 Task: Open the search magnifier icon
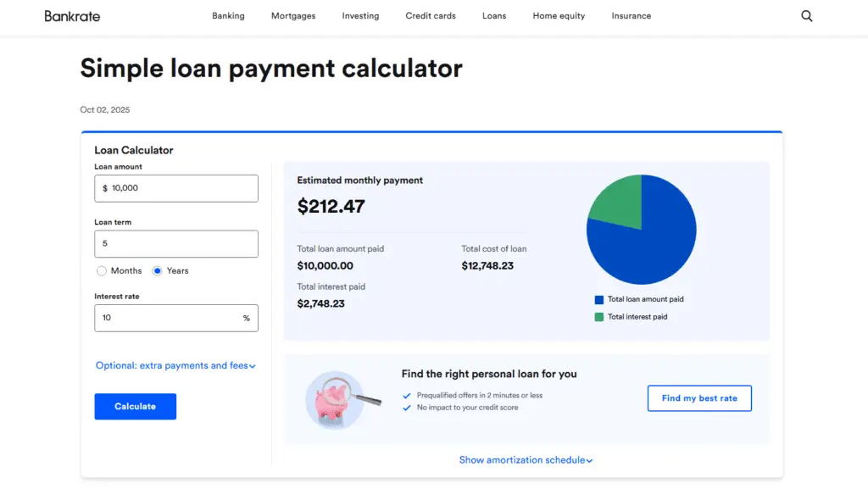(806, 15)
